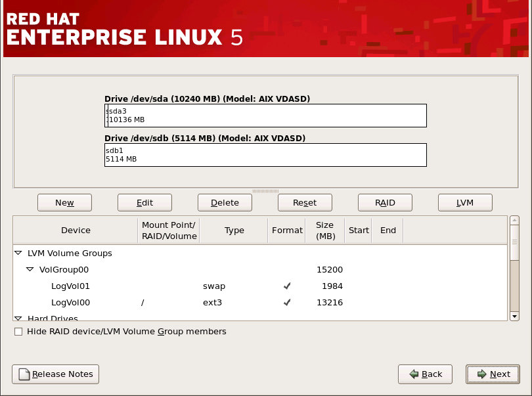This screenshot has width=532, height=396.
Task: Click the Release Notes document icon
Action: click(25, 374)
